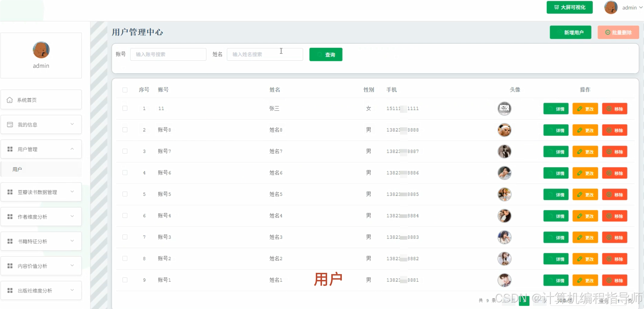Viewport: 644px width, 309px height.
Task: Click the 我的信息 card icon in sidebar
Action: point(9,124)
